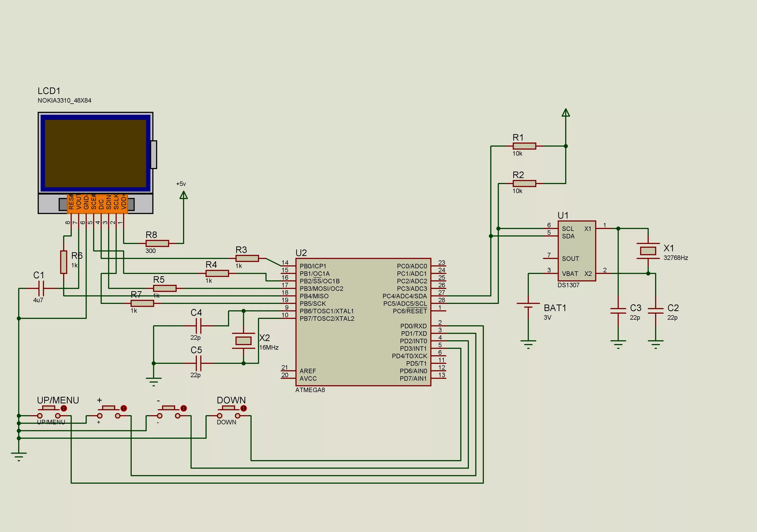The image size is (757, 532).
Task: Select resistor R8 300 ohm symbol
Action: click(x=157, y=243)
